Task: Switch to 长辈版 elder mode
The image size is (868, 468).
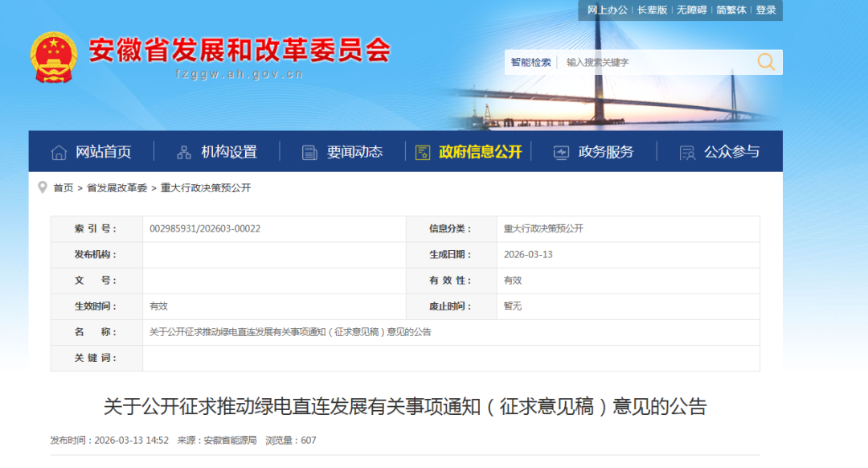Action: (652, 10)
